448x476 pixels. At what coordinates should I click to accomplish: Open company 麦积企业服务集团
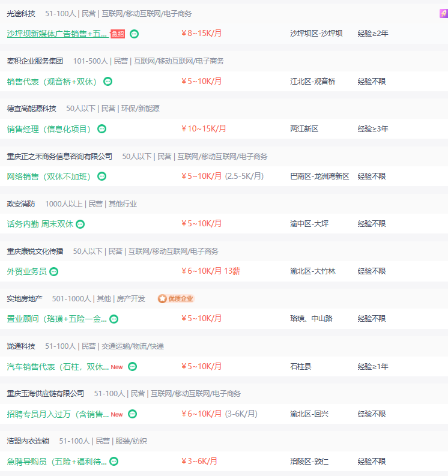[35, 61]
